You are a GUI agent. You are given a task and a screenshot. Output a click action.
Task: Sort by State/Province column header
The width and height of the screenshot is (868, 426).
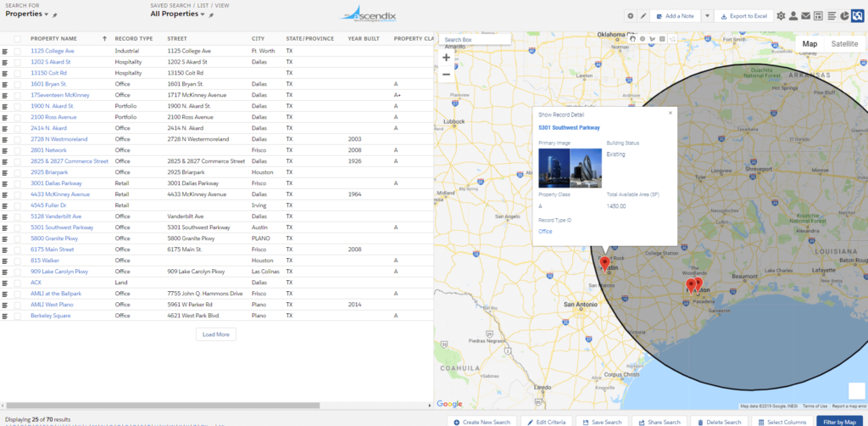[x=310, y=39]
